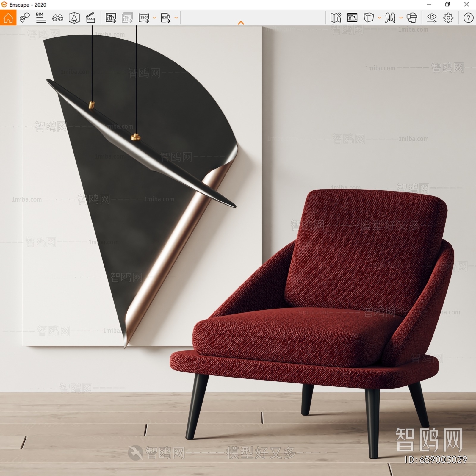Click the Screenshot export icon
The height and width of the screenshot is (476, 476).
[111, 18]
